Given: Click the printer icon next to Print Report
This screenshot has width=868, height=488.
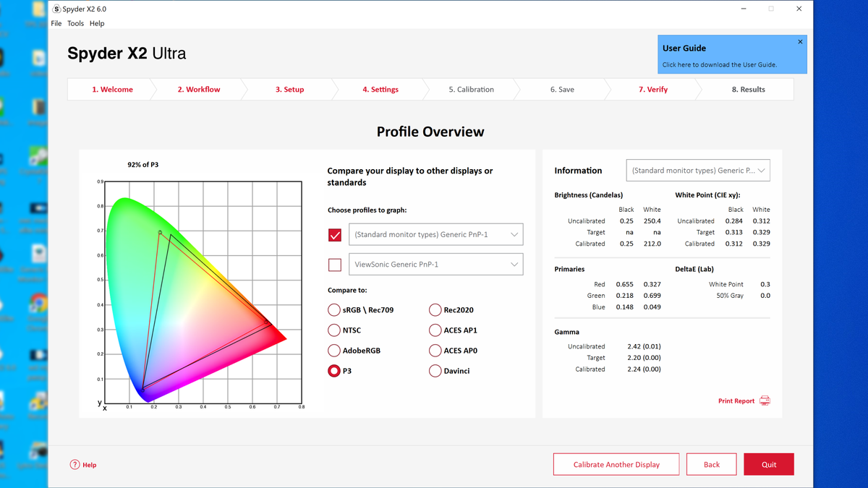Looking at the screenshot, I should click(x=765, y=401).
